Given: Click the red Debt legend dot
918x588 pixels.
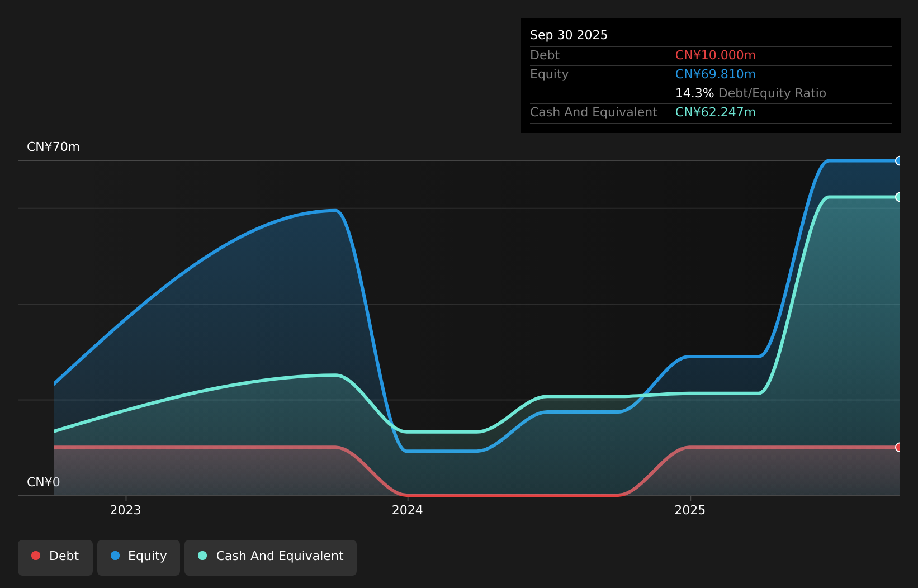Looking at the screenshot, I should coord(36,556).
